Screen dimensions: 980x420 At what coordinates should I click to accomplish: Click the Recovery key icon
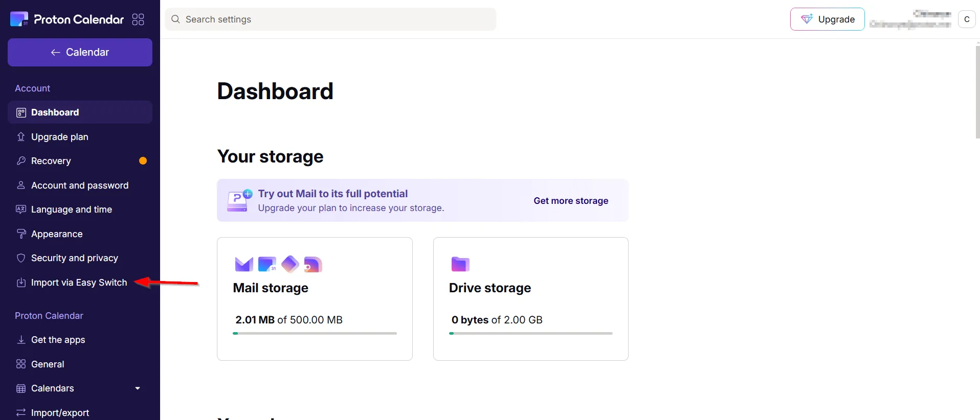click(21, 161)
